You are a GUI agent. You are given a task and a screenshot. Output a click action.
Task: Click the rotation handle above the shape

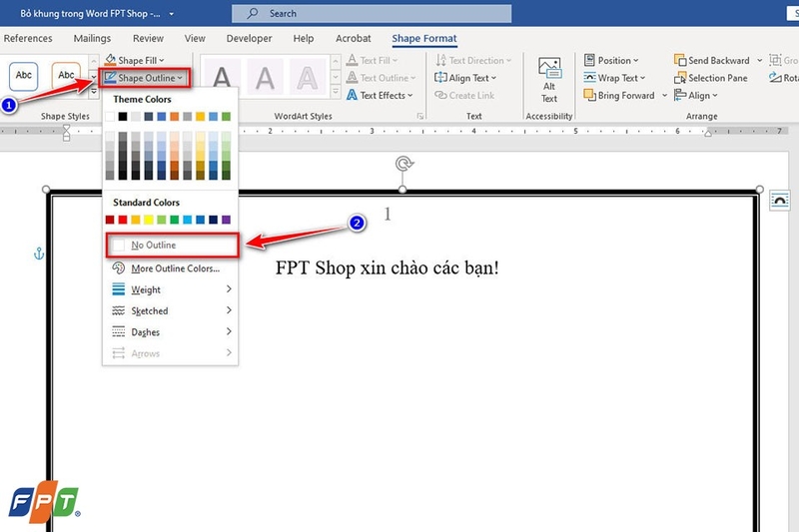point(404,164)
